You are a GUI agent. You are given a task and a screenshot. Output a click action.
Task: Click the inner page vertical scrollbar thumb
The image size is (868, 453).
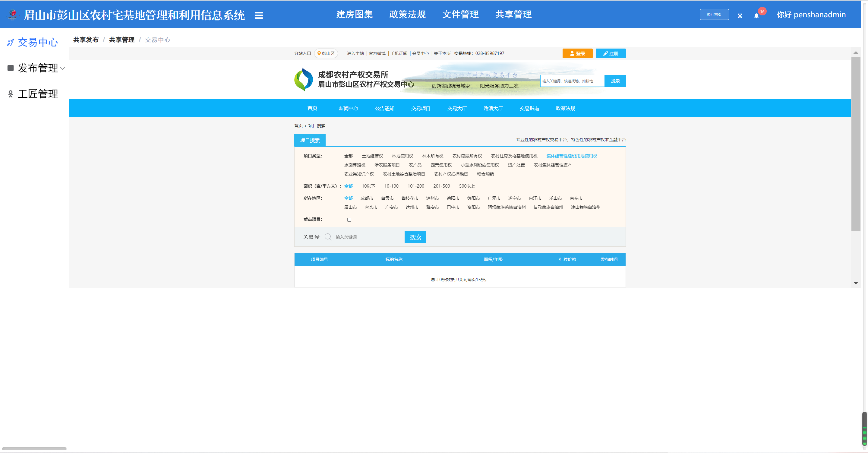856,144
